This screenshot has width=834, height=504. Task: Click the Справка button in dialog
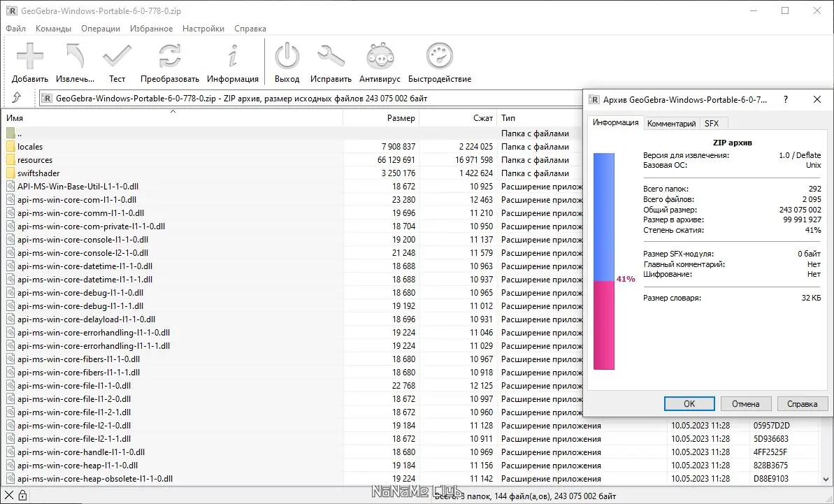[802, 403]
